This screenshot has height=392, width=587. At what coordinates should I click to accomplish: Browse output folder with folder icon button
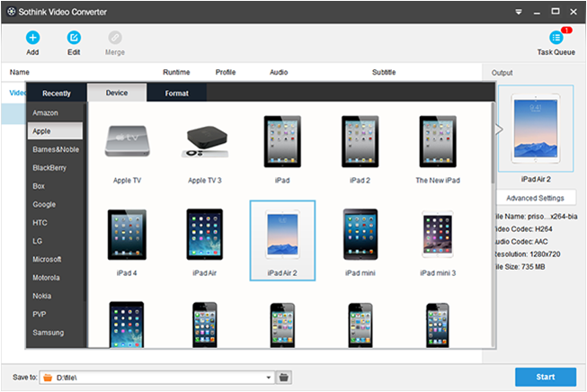point(284,378)
